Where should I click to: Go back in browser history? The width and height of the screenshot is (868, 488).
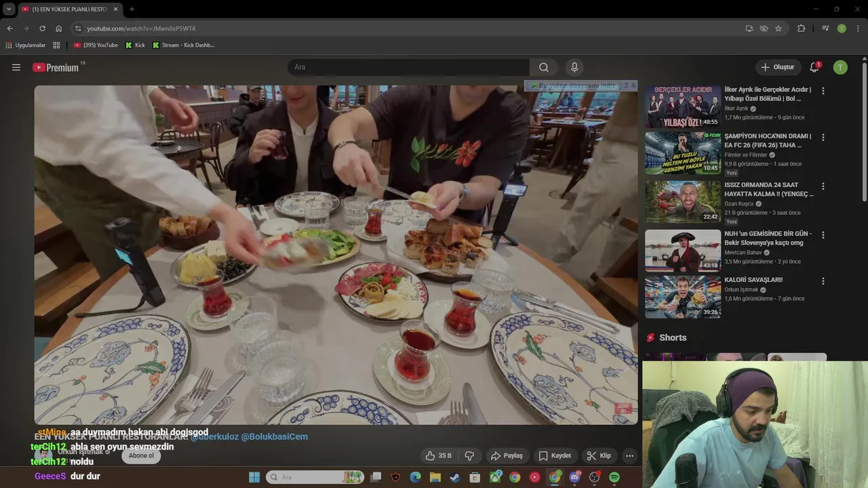tap(9, 28)
